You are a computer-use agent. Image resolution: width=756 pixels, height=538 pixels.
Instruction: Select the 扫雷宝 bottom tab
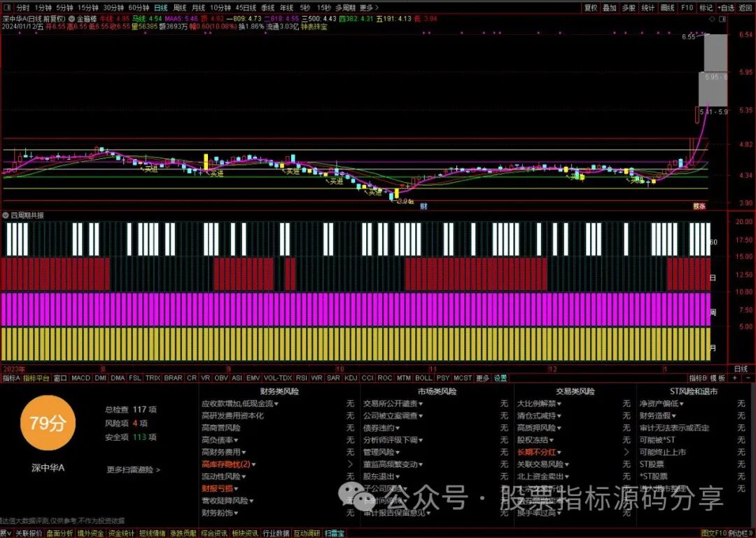tap(335, 533)
